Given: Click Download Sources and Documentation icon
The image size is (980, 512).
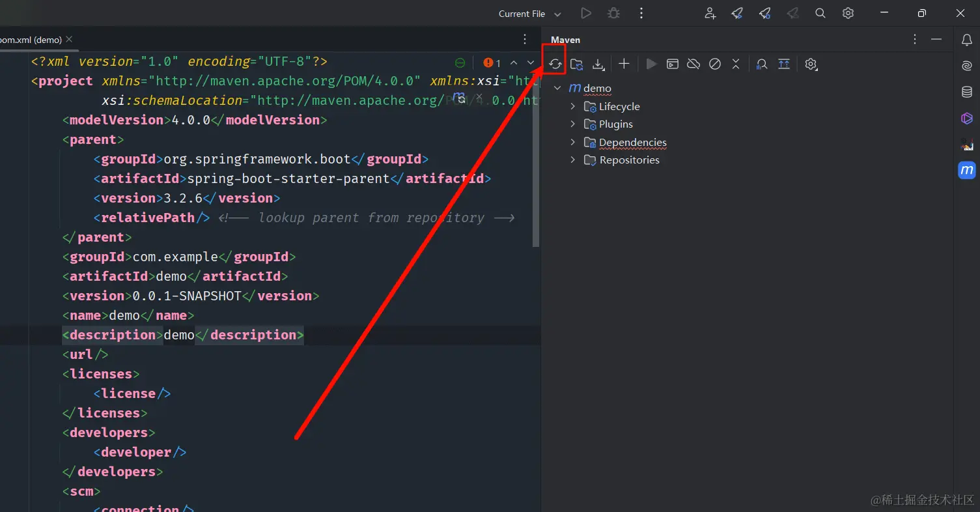Looking at the screenshot, I should pyautogui.click(x=598, y=64).
